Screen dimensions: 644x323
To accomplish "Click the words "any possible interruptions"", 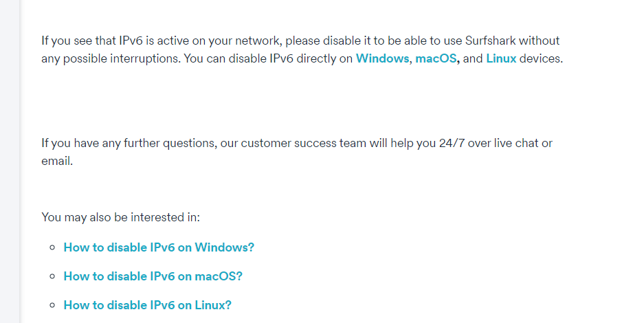I will [111, 58].
